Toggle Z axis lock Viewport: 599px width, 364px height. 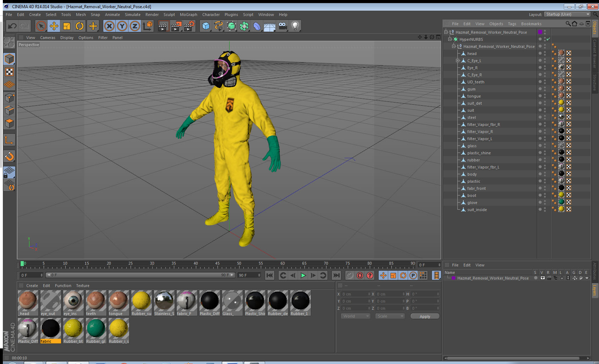click(x=135, y=26)
